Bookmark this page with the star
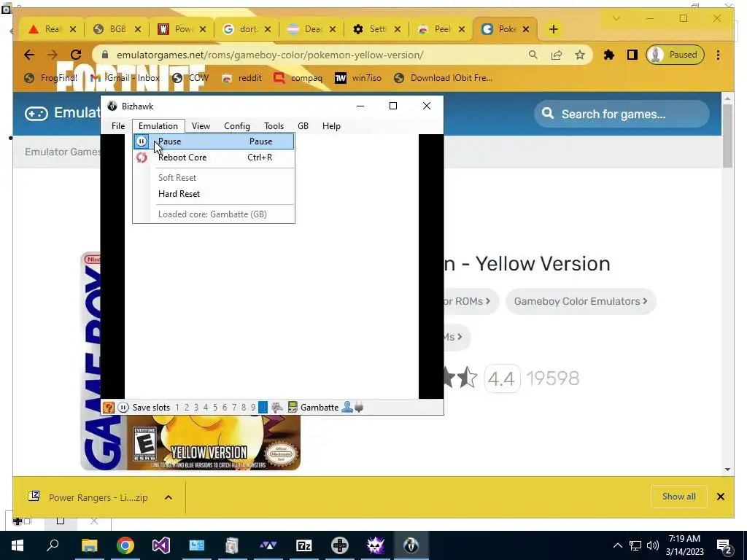Screen dimensions: 747x560 point(580,55)
